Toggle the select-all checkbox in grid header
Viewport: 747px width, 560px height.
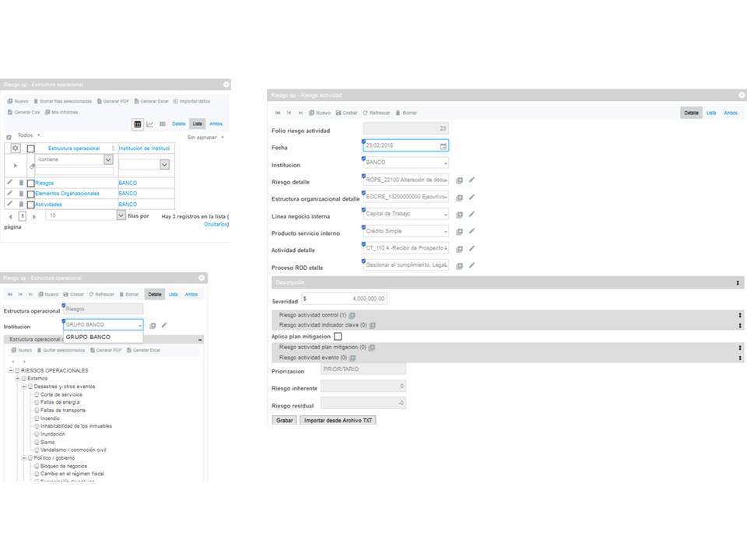point(31,148)
